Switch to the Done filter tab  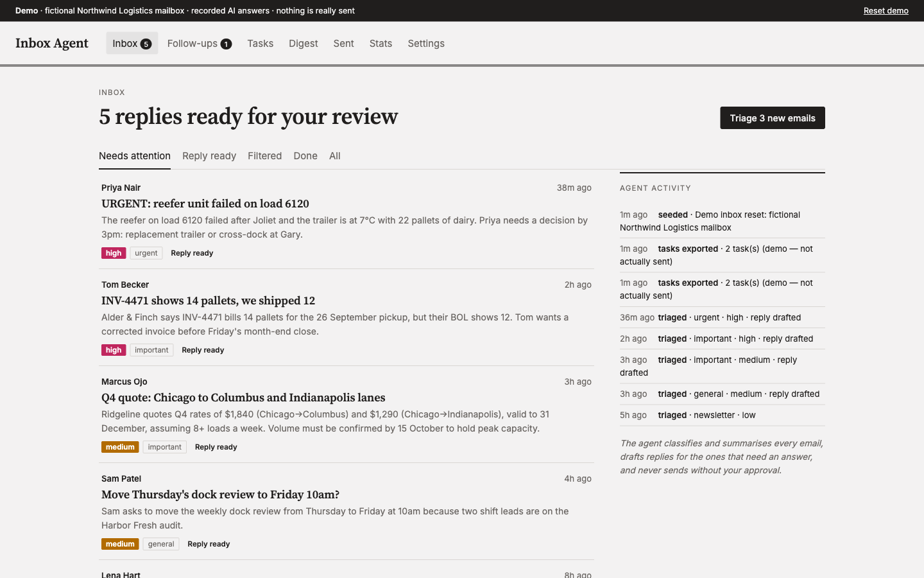[305, 156]
